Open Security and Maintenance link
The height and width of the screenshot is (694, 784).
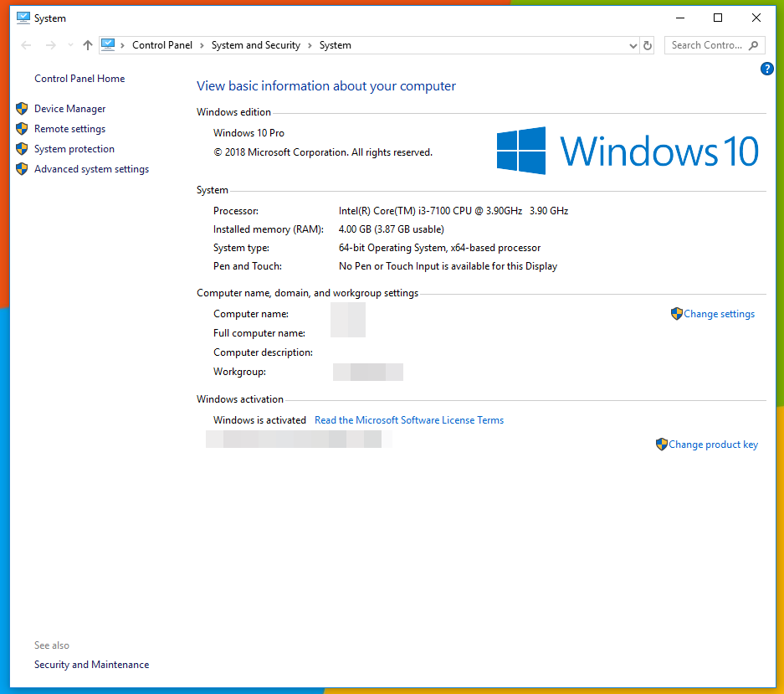pos(91,665)
